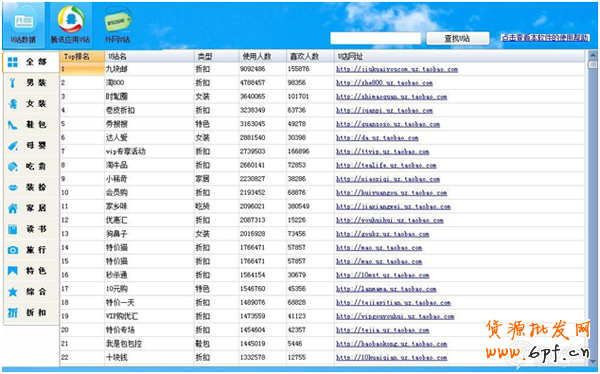Select the 全部 category grid icon

coord(13,62)
